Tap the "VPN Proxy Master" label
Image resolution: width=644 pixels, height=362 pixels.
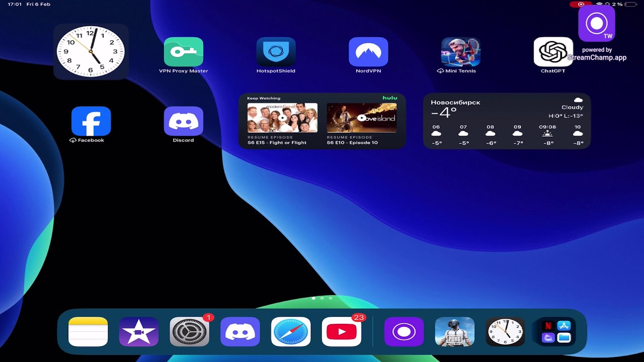[184, 71]
